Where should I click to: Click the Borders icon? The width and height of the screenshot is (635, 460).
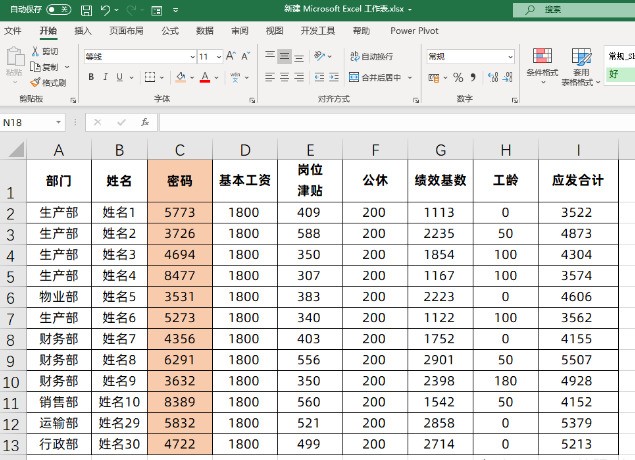pos(150,77)
